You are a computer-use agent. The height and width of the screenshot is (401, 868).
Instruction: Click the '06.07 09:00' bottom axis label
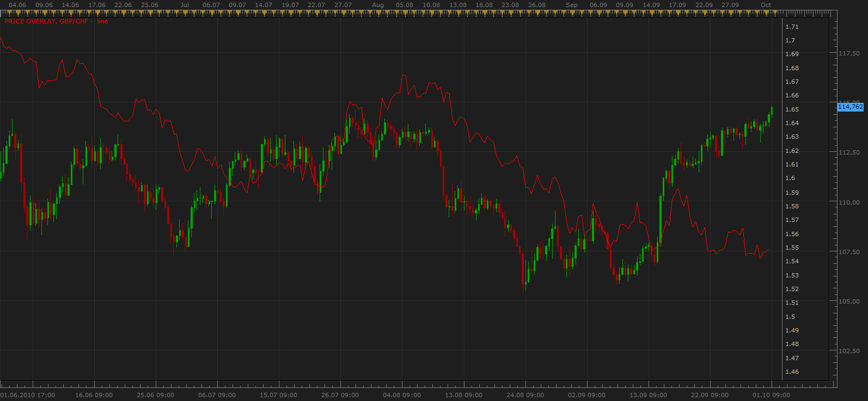coord(217,395)
